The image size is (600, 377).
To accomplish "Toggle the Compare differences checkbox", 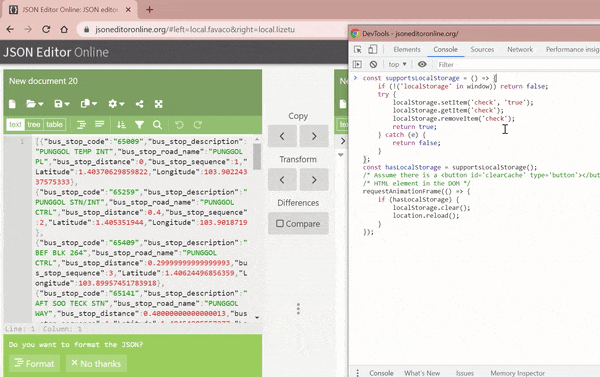I will click(x=298, y=224).
